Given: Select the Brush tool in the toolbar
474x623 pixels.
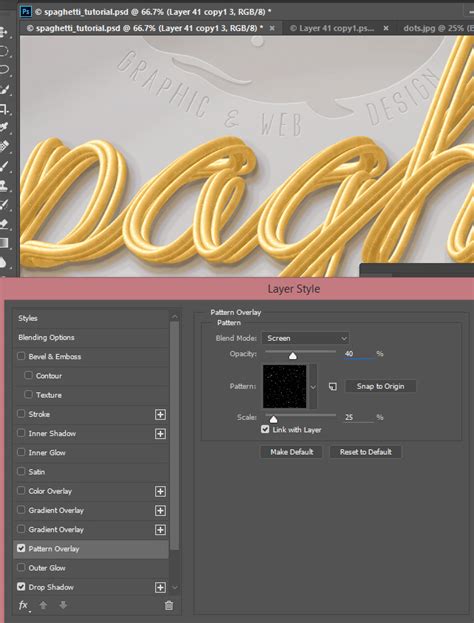Looking at the screenshot, I should pos(4,166).
